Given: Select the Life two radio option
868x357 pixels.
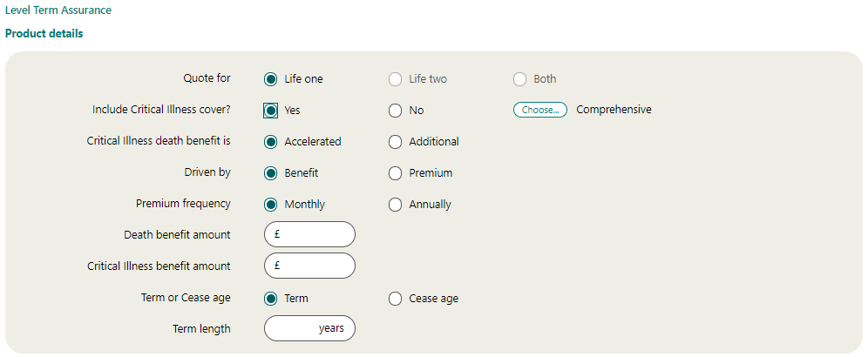Looking at the screenshot, I should (x=396, y=79).
